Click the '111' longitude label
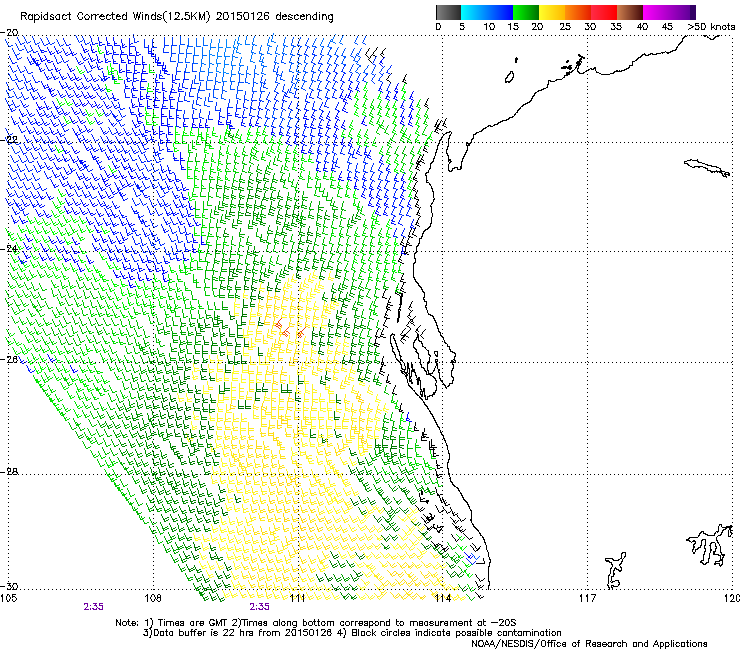 click(x=298, y=599)
